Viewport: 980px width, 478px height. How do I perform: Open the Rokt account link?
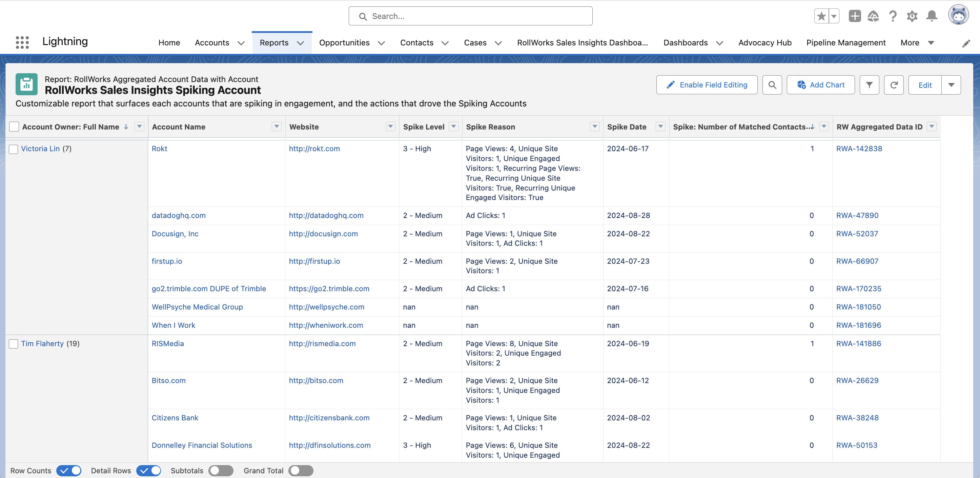[x=159, y=149]
